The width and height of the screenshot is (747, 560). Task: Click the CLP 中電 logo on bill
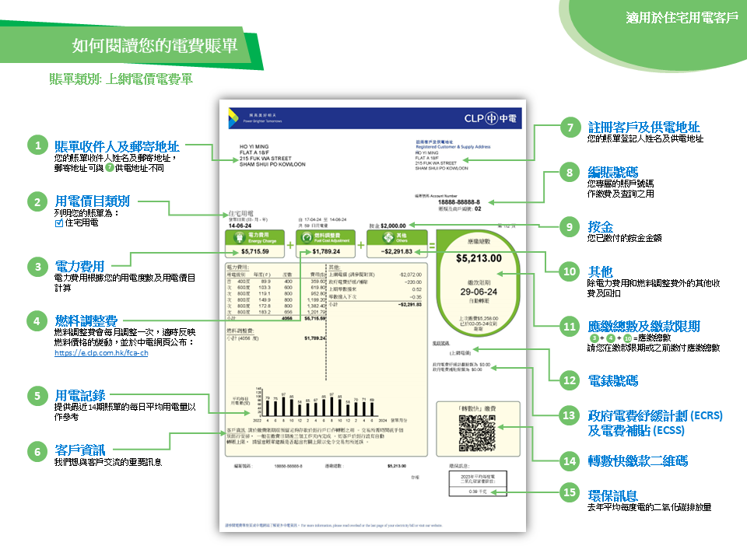point(492,119)
